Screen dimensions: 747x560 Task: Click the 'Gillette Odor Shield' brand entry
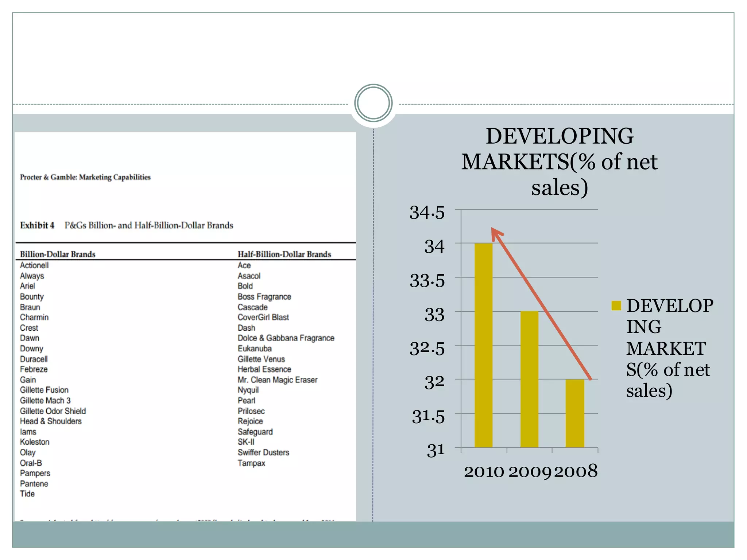click(53, 411)
